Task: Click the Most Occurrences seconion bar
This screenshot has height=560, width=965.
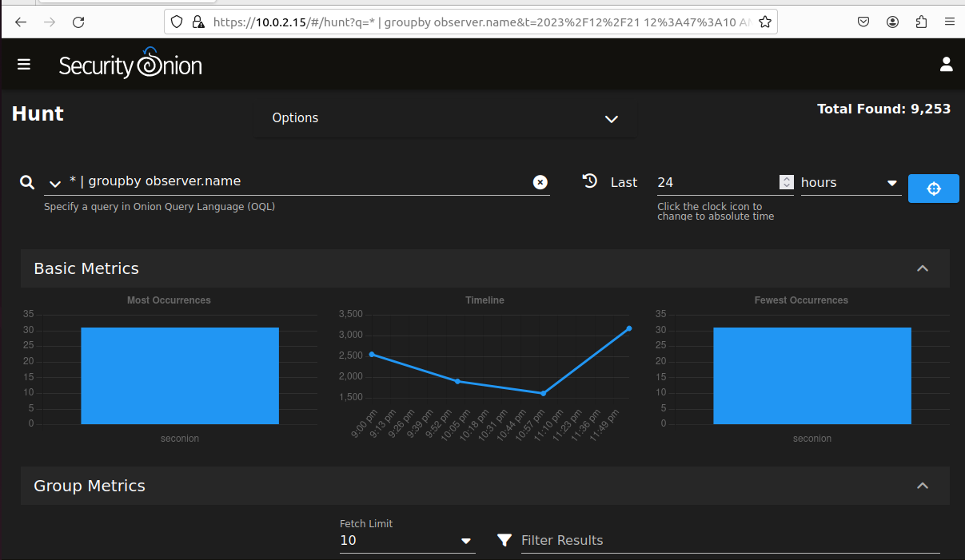Action: tap(180, 375)
